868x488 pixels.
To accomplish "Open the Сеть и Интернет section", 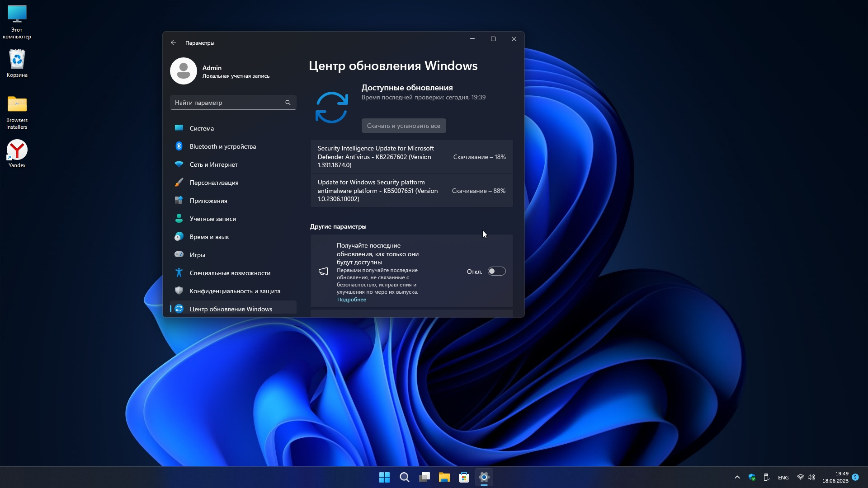I will [213, 164].
